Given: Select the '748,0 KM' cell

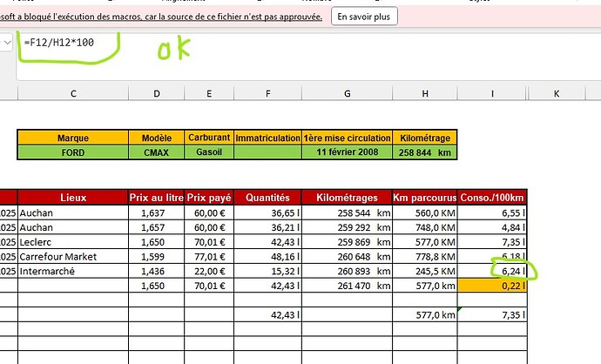Looking at the screenshot, I should (425, 227).
